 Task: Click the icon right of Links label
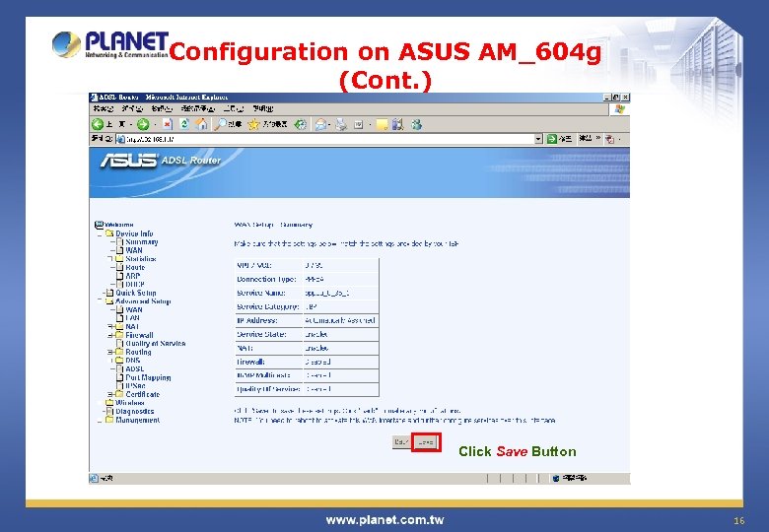tap(609, 139)
